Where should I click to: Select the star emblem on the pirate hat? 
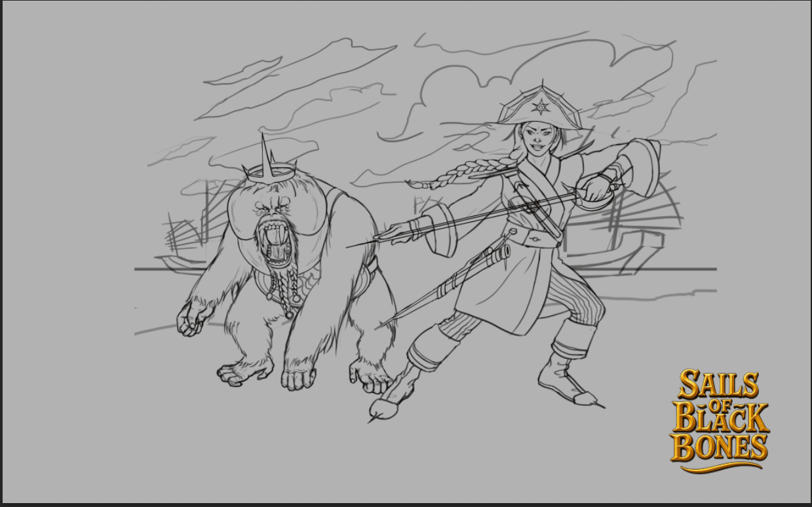pyautogui.click(x=540, y=107)
